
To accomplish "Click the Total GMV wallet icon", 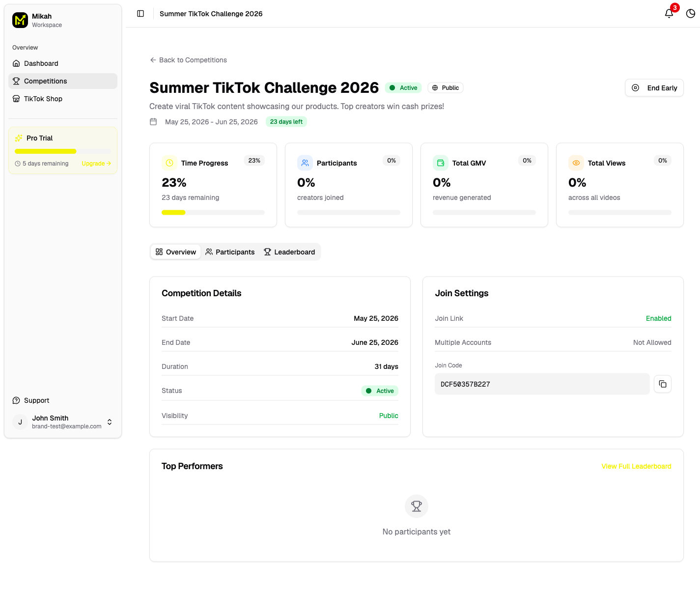I will click(x=441, y=163).
